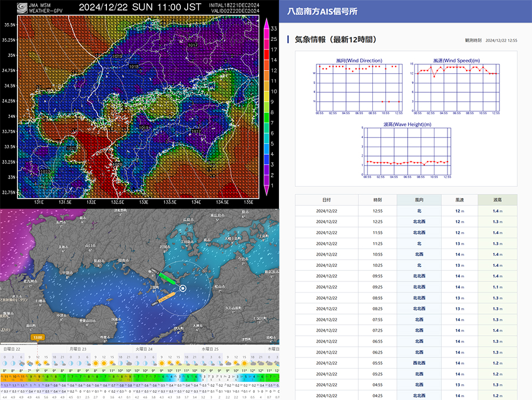Viewport: 532px width, 400px height.
Task: Click the 波高 table column header
Action: coord(497,200)
